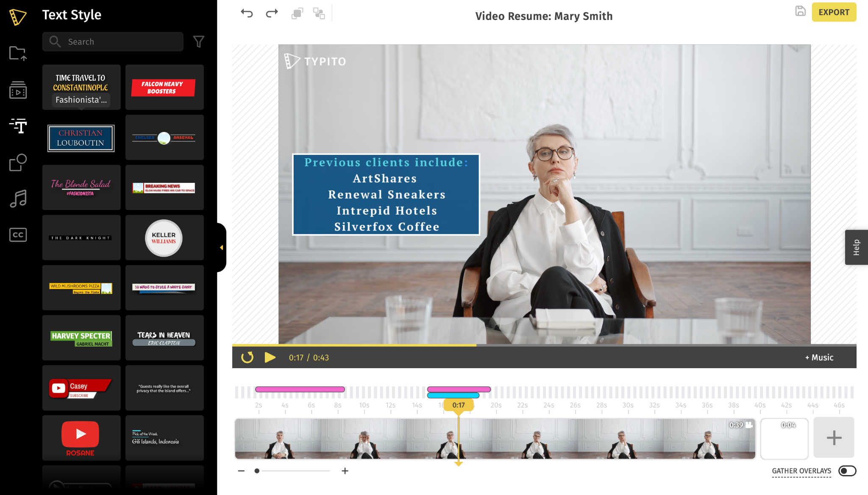Screen dimensions: 868x495
Task: Click the video title Video Resume: Mary Smith
Action: (544, 16)
